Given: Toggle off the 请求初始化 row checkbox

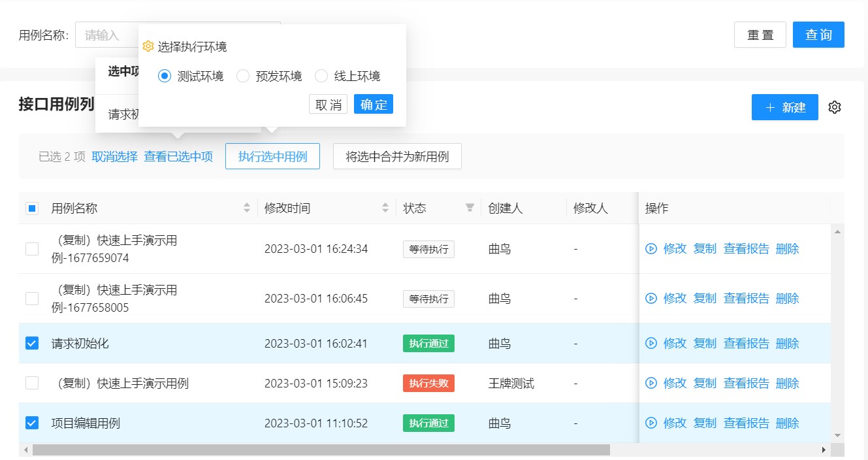Looking at the screenshot, I should pos(31,343).
